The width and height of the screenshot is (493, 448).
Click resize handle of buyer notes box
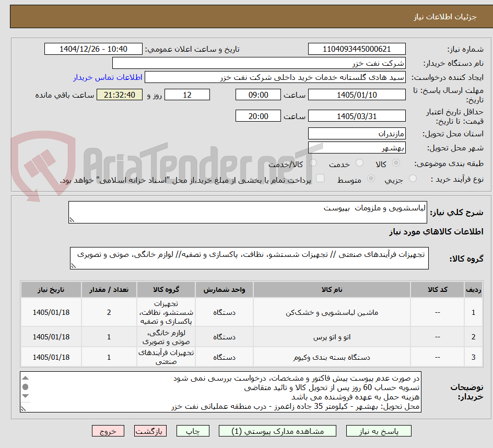point(24,409)
